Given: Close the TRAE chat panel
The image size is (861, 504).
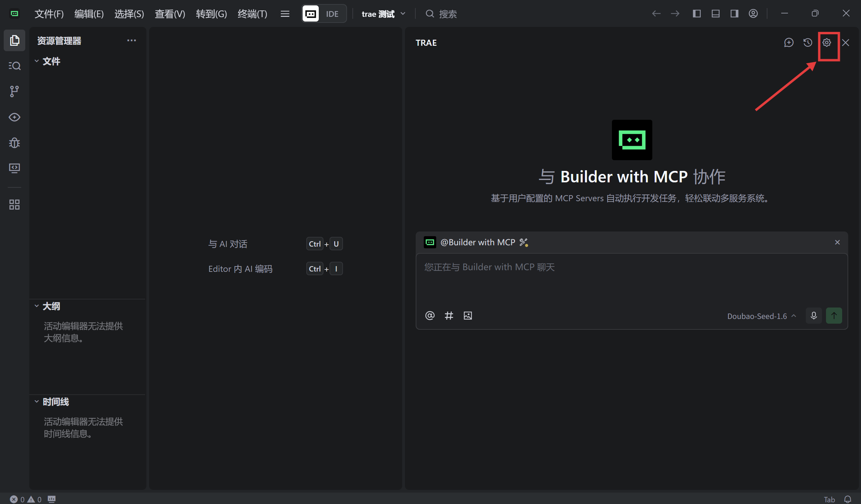Looking at the screenshot, I should click(846, 43).
